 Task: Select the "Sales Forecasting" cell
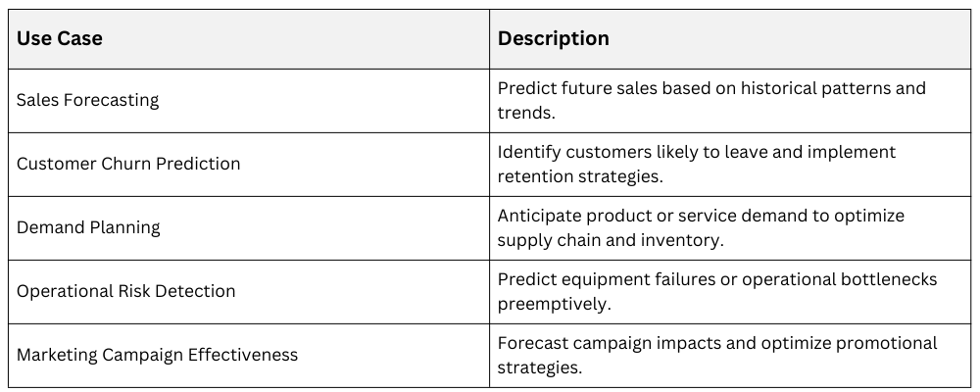(x=87, y=100)
